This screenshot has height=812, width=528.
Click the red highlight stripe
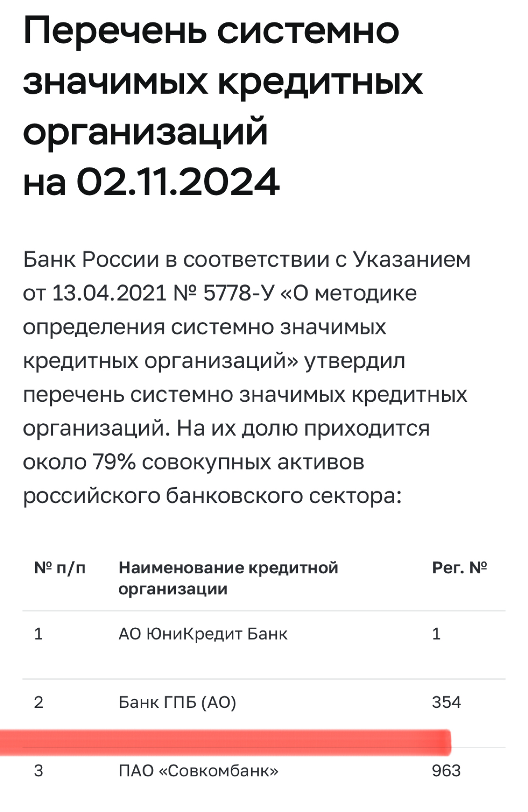click(x=225, y=743)
